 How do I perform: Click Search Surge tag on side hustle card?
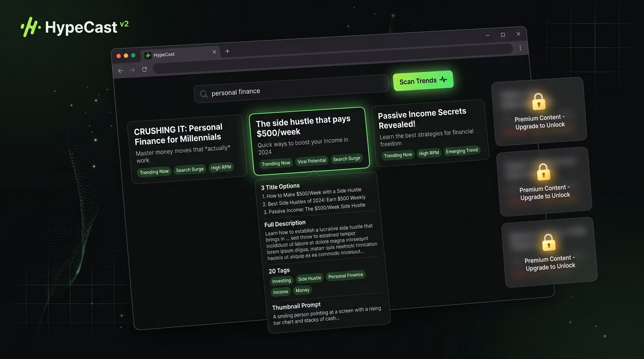click(347, 158)
